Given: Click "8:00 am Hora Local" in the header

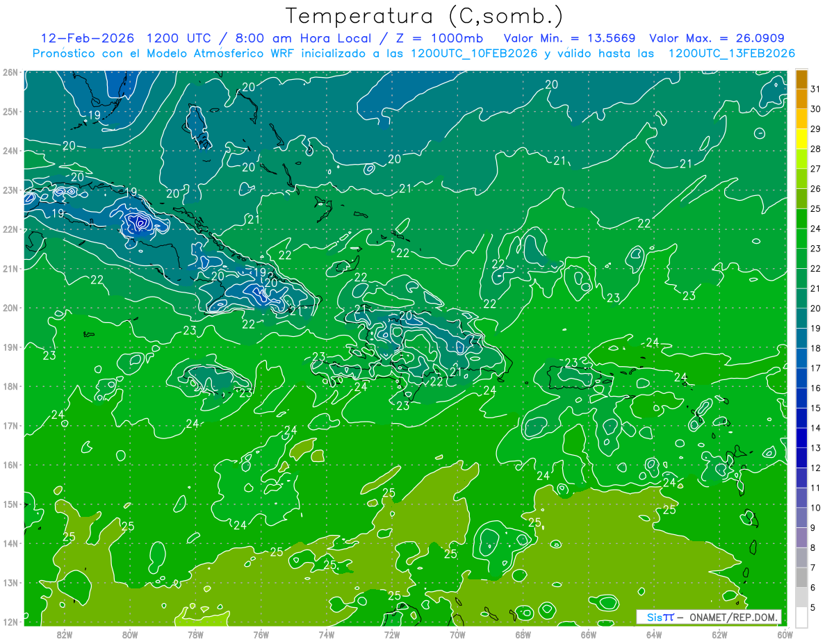Looking at the screenshot, I should (x=304, y=38).
